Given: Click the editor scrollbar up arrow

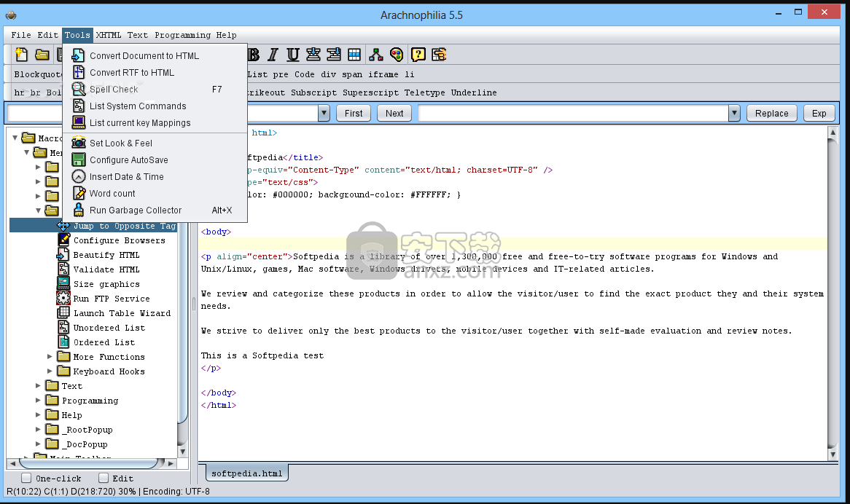Looking at the screenshot, I should pyautogui.click(x=833, y=133).
